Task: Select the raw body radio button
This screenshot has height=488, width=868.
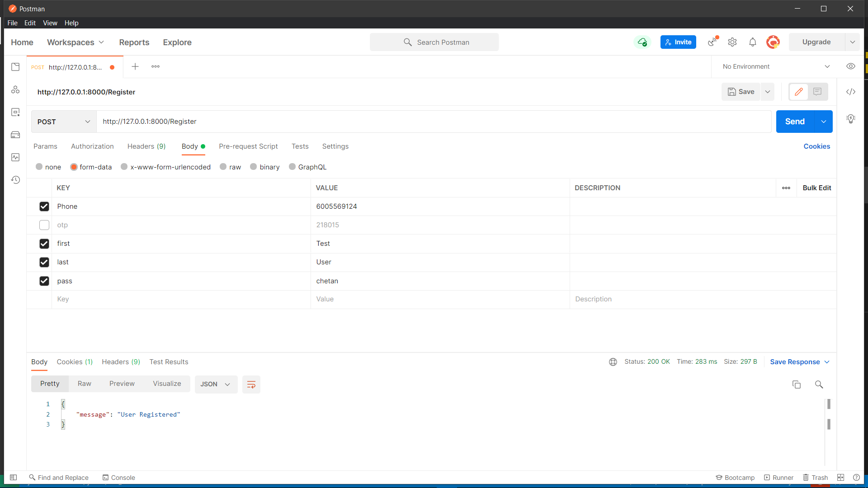Action: pos(223,167)
